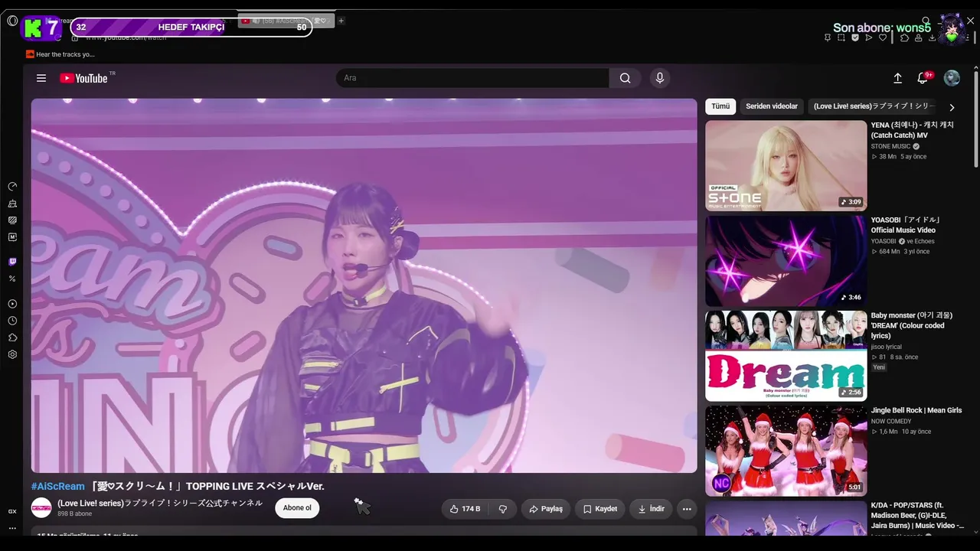980x551 pixels.
Task: Open the Baby monster DREAM video thumbnail
Action: (786, 356)
